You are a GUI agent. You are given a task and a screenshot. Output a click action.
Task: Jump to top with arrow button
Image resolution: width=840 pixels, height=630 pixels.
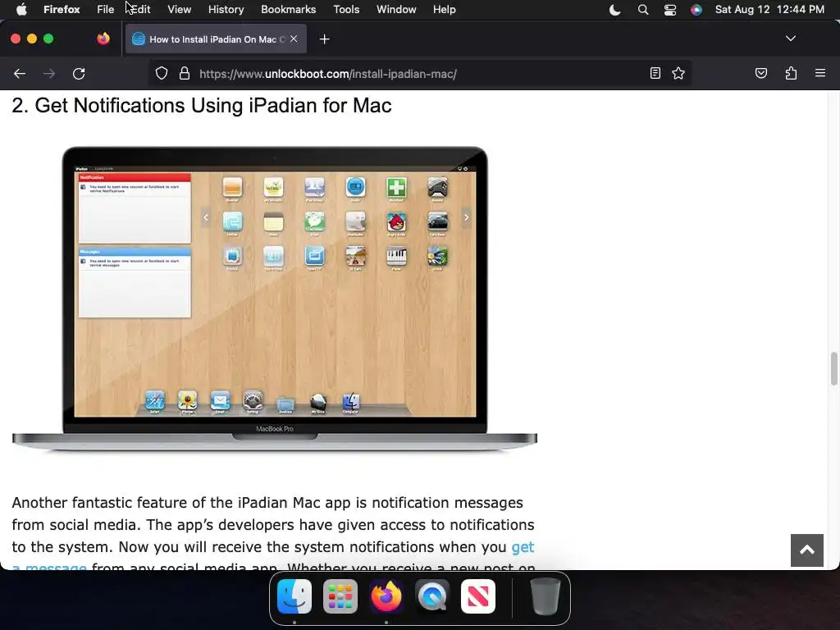(x=807, y=550)
